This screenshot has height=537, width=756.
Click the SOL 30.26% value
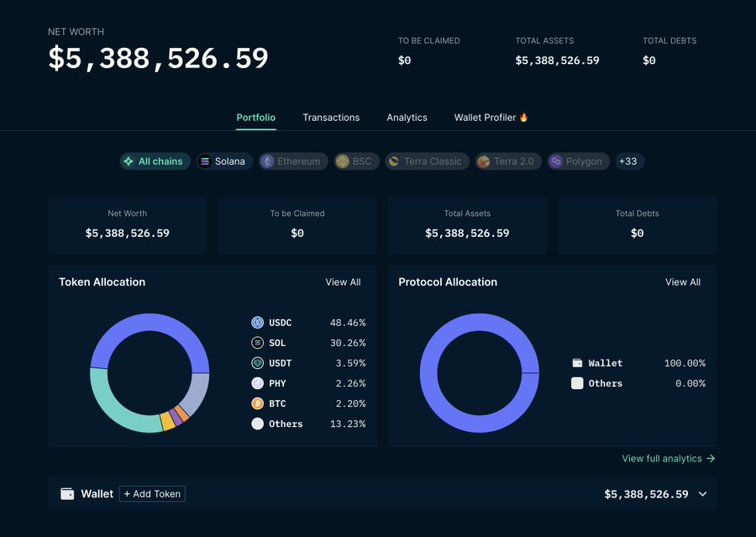[x=348, y=343]
